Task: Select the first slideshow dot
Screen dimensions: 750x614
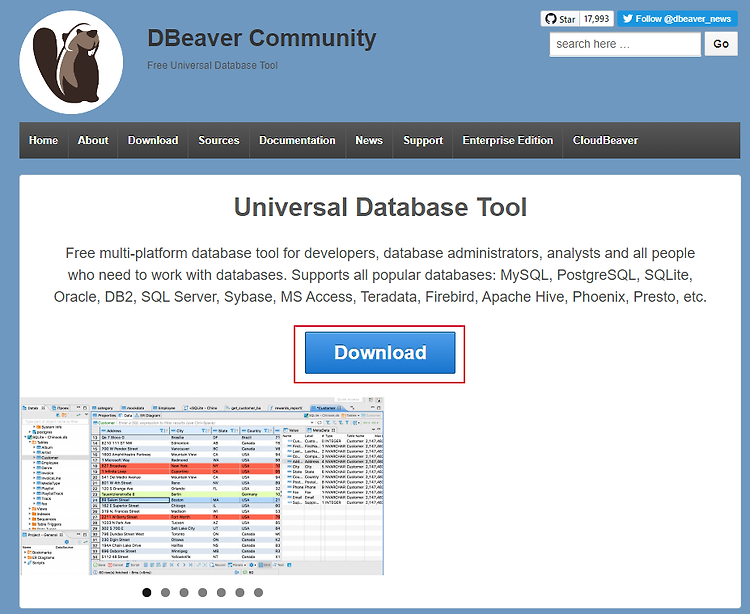Action: [147, 592]
